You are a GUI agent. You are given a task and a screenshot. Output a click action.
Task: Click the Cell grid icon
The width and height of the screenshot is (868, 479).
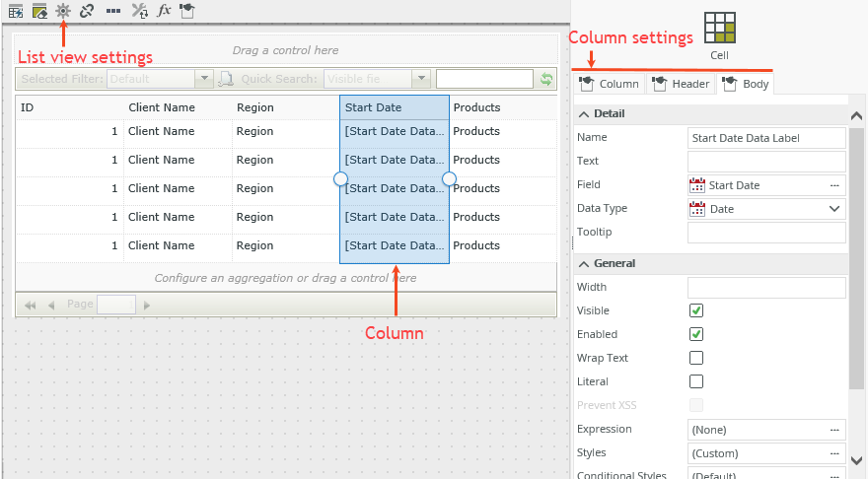point(719,30)
